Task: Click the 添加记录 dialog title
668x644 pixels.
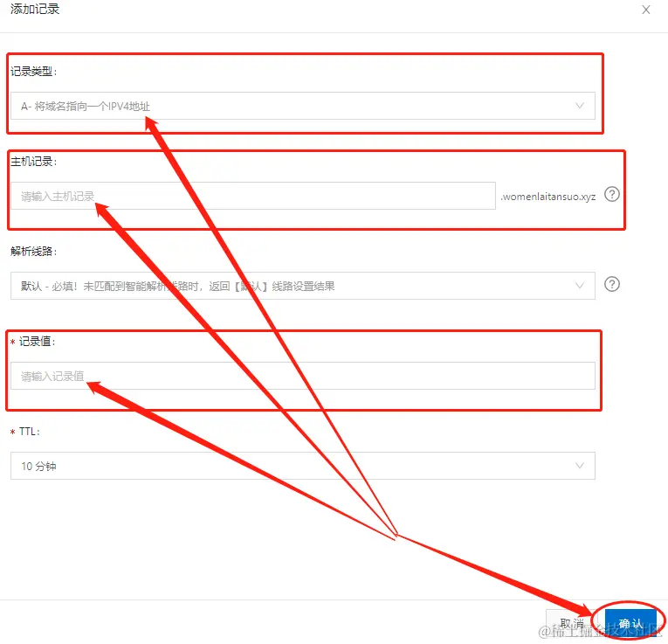Action: tap(35, 9)
